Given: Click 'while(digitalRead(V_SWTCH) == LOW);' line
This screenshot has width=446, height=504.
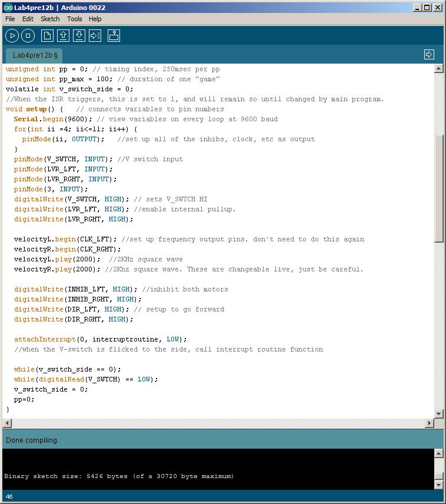Looking at the screenshot, I should (x=86, y=379).
